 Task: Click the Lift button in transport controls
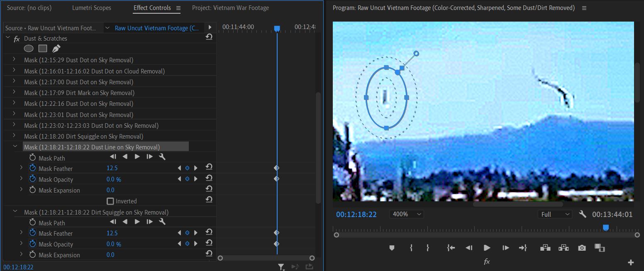tap(545, 248)
